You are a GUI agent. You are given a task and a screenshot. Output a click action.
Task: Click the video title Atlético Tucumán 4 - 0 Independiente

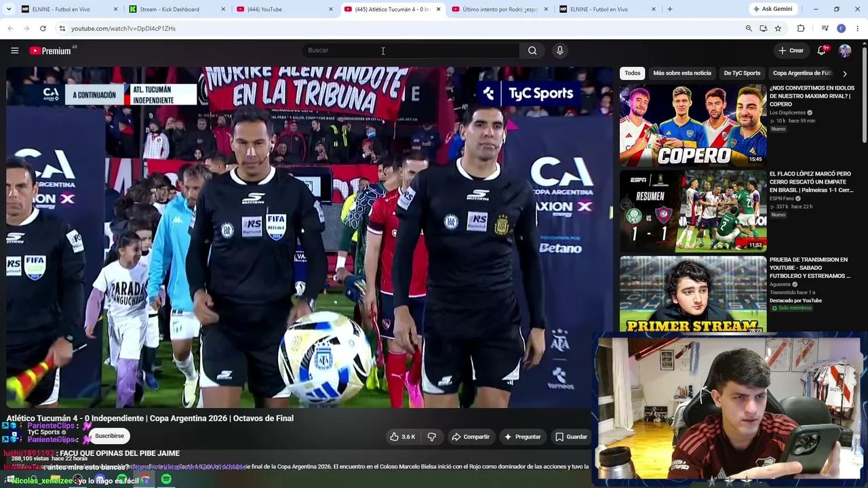pos(150,418)
